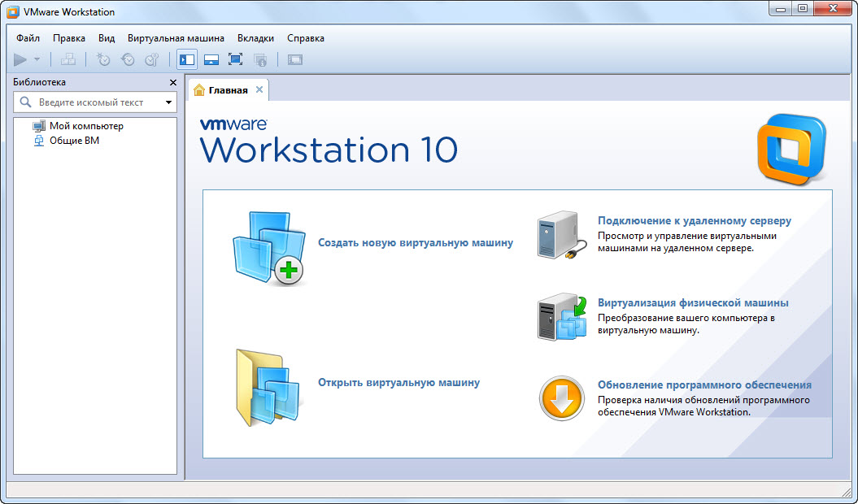The image size is (858, 504).
Task: Click the orange software update download icon
Action: [x=561, y=398]
